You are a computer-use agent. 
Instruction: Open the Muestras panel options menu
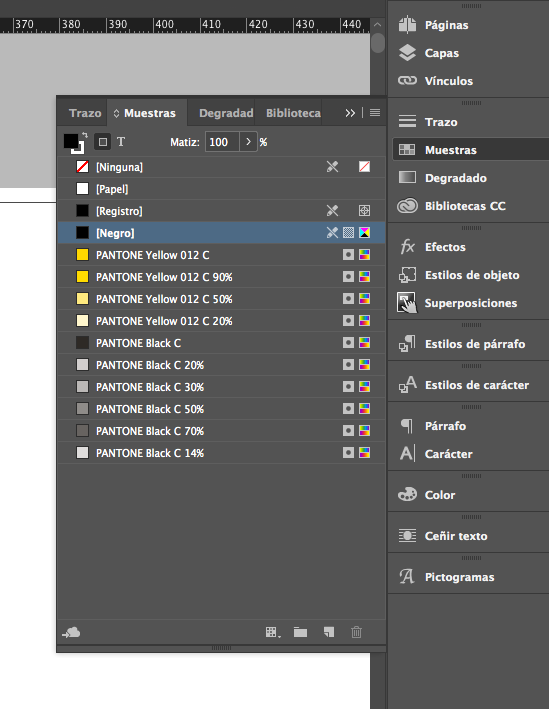click(x=375, y=113)
